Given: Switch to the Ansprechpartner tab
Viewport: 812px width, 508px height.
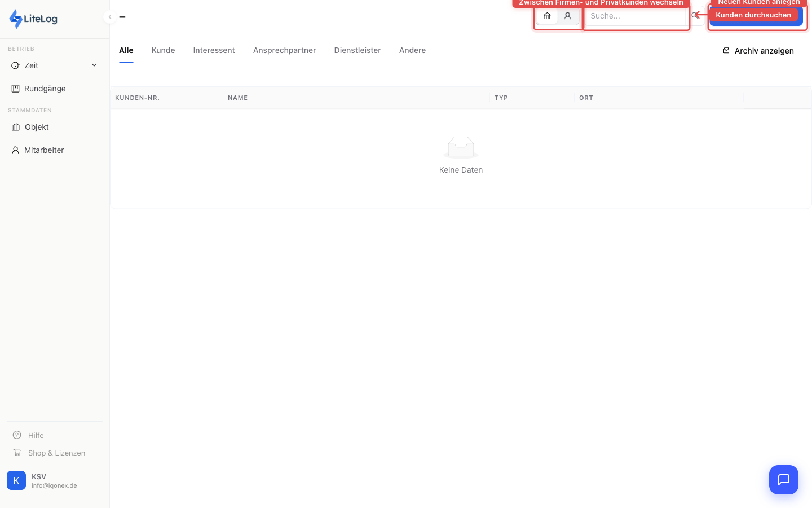Looking at the screenshot, I should click(284, 50).
